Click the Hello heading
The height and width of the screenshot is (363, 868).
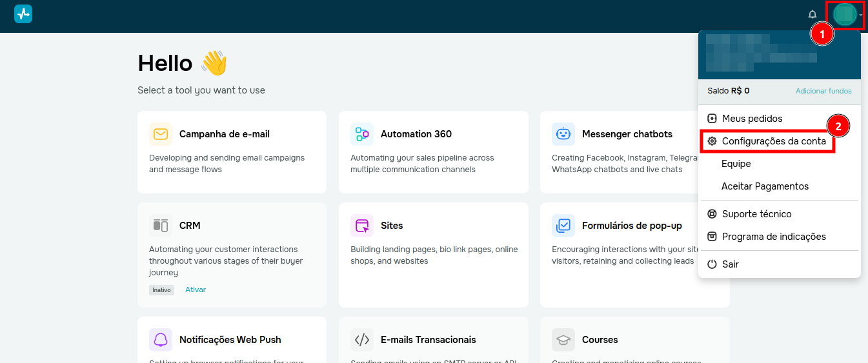click(165, 63)
